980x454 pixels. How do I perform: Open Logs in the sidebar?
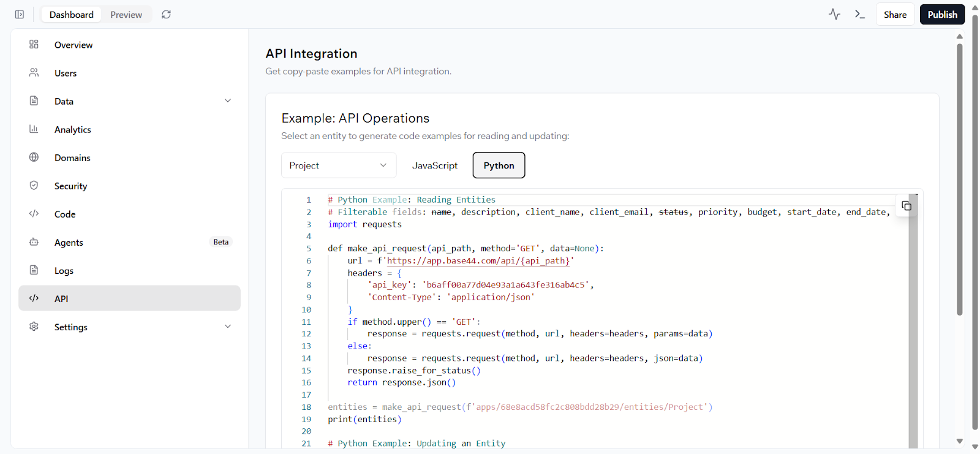[x=129, y=270]
